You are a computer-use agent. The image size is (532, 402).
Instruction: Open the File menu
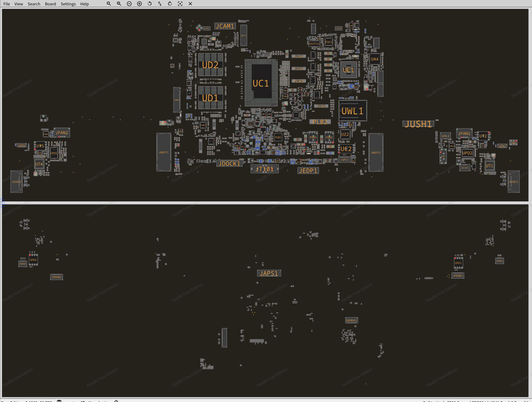[x=7, y=4]
